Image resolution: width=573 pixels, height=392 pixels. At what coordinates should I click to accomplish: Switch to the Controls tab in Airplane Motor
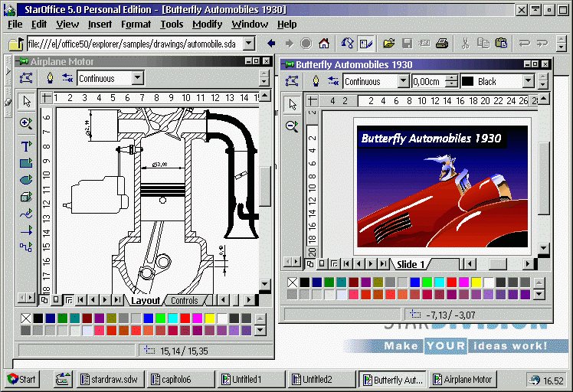tap(184, 301)
